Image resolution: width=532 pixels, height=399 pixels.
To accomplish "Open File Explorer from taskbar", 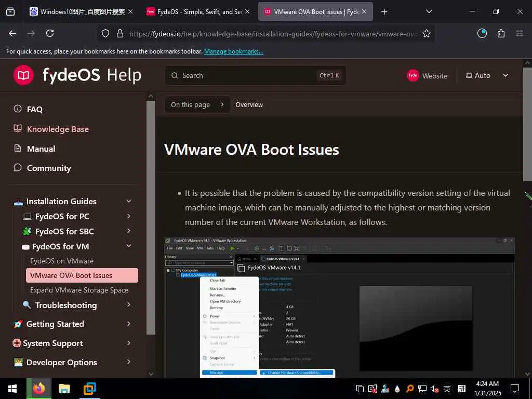I will [64, 389].
